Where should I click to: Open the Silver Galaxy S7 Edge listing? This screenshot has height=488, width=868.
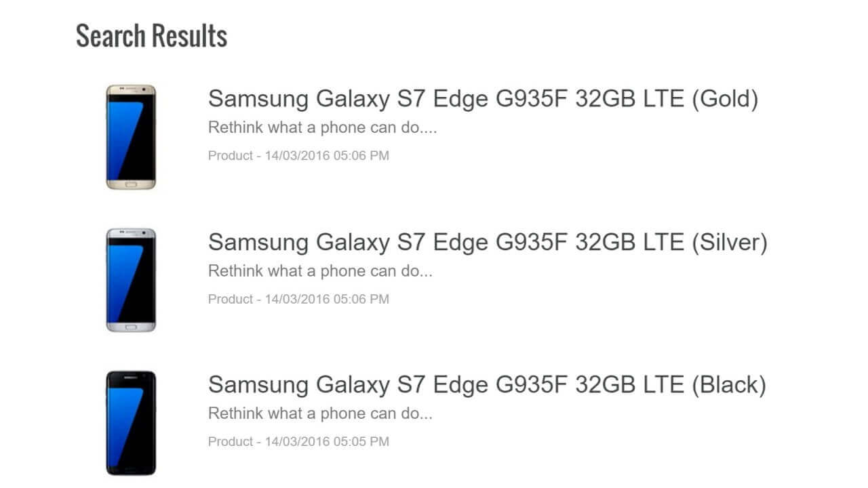coord(488,242)
